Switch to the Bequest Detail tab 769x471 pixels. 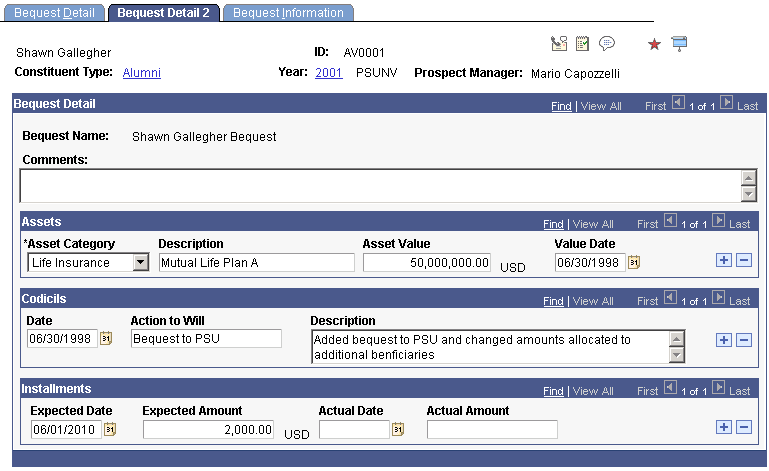pos(54,13)
